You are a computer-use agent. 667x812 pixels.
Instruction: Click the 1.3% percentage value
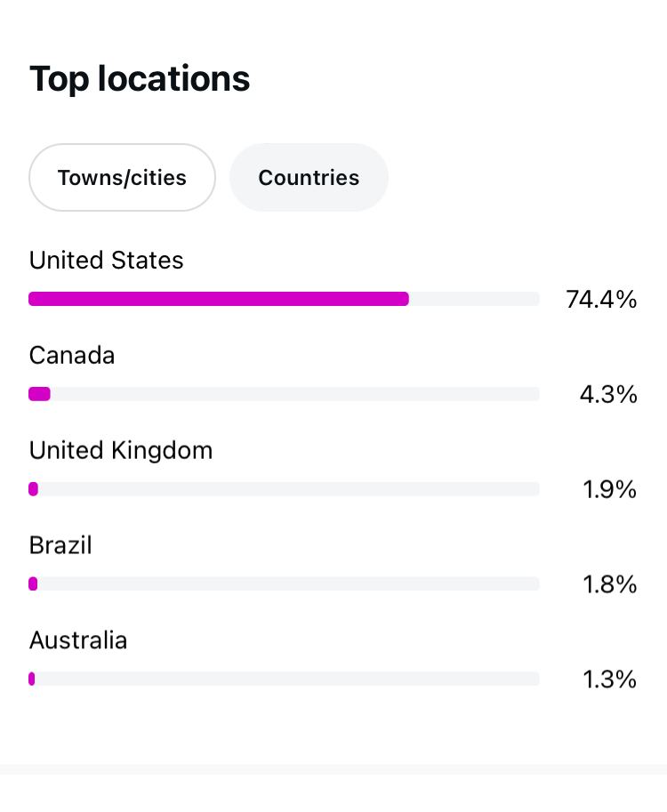point(610,680)
